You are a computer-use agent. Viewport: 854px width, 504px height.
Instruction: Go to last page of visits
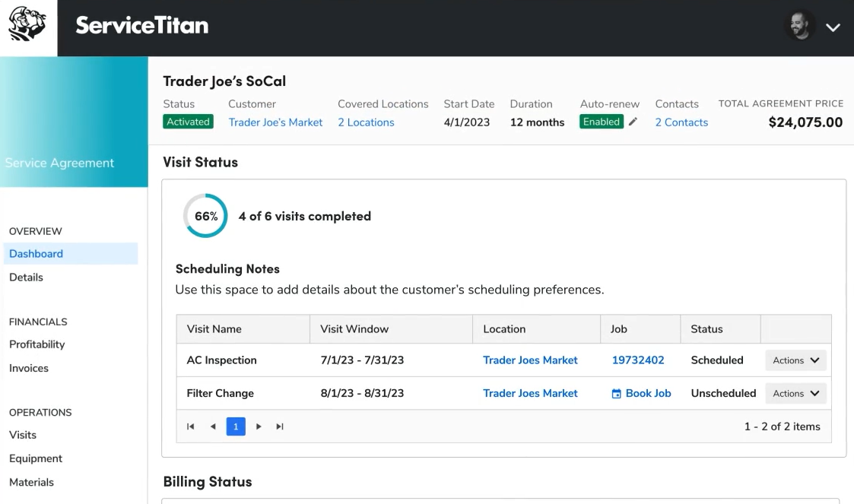click(280, 426)
